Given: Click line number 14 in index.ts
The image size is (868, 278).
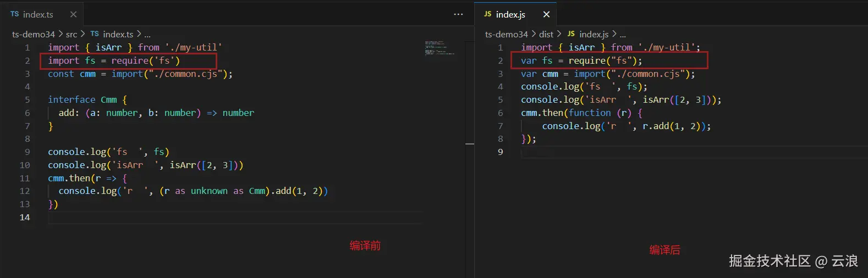Looking at the screenshot, I should point(25,217).
